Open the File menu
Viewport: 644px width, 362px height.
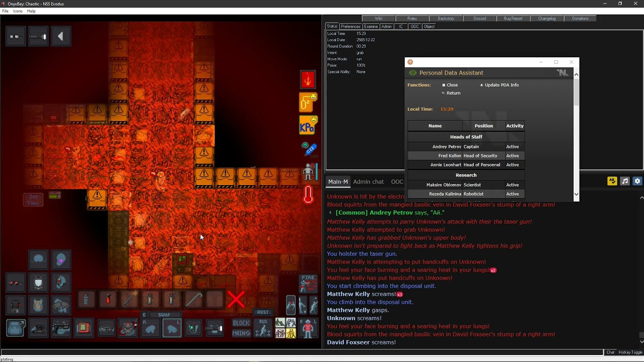(5, 11)
